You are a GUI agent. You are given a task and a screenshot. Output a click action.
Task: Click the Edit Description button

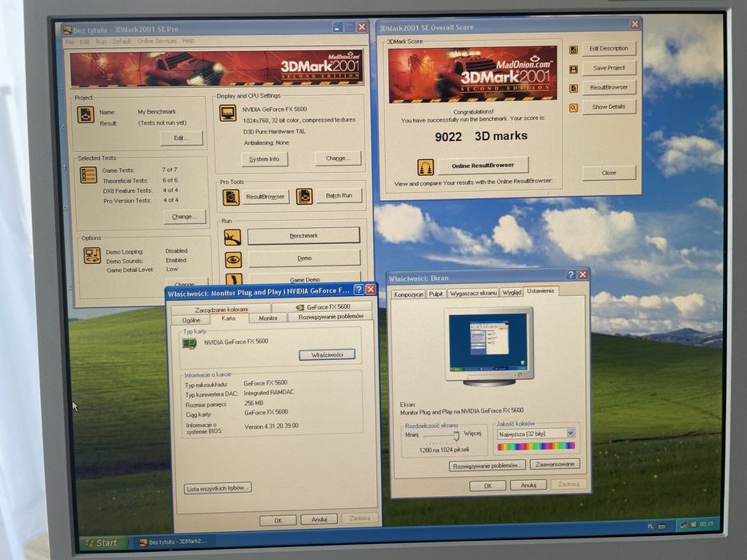click(x=608, y=48)
